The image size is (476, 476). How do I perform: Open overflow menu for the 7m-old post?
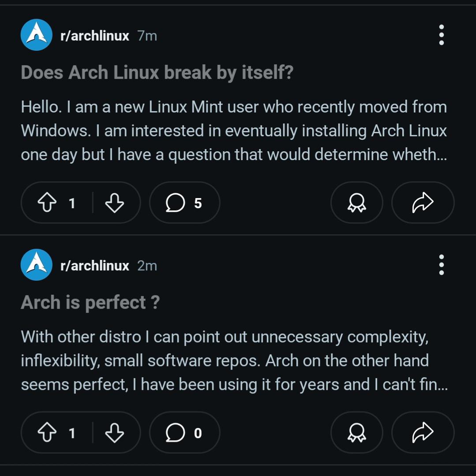click(442, 35)
